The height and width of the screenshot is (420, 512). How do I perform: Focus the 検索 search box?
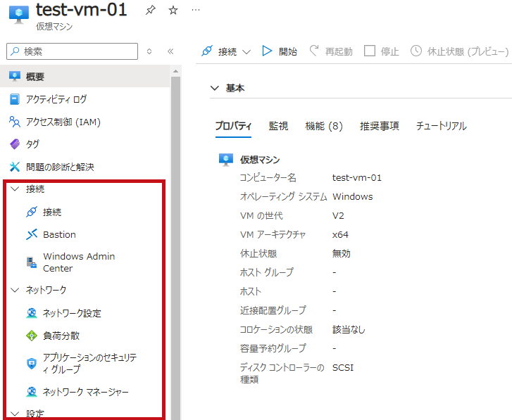coord(72,51)
